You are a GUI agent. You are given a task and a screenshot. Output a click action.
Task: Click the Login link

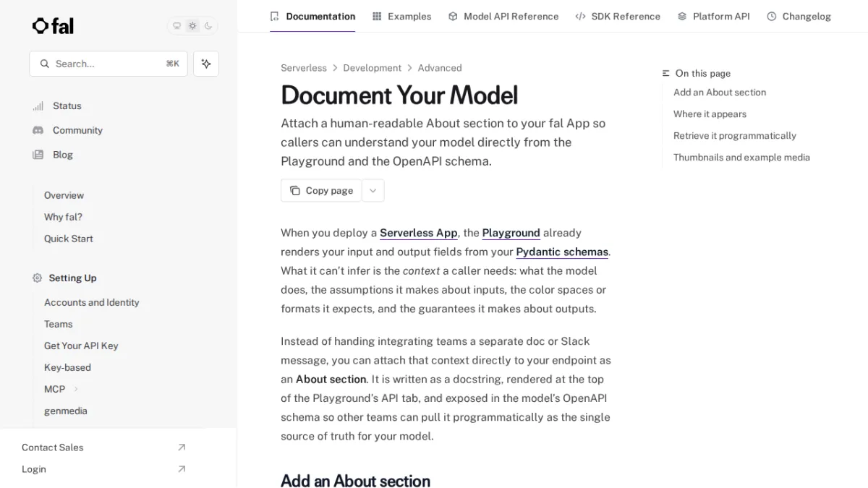point(33,469)
